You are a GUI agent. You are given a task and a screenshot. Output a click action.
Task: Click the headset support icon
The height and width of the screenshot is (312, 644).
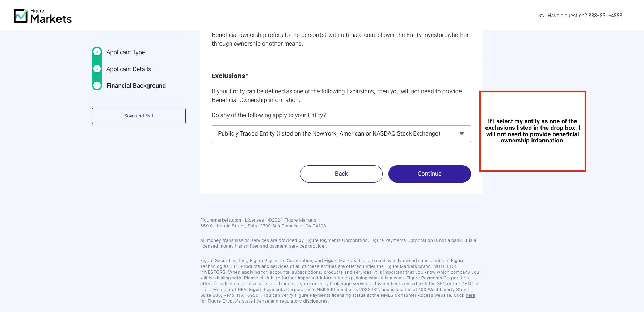point(541,16)
